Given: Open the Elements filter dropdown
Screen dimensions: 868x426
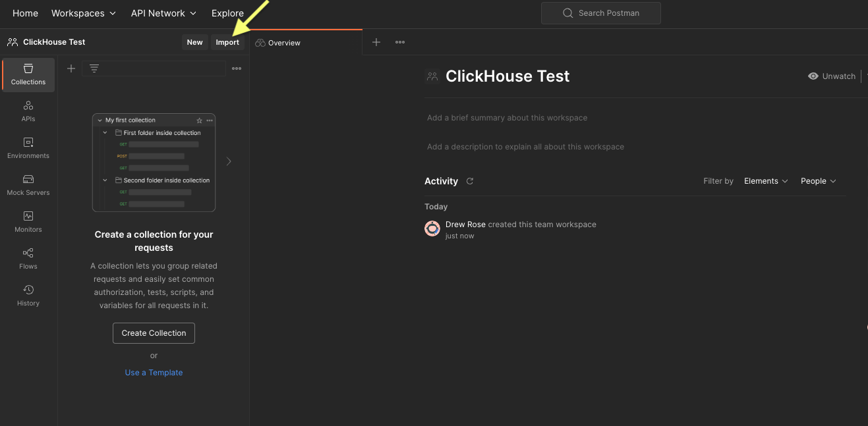Looking at the screenshot, I should (x=766, y=181).
